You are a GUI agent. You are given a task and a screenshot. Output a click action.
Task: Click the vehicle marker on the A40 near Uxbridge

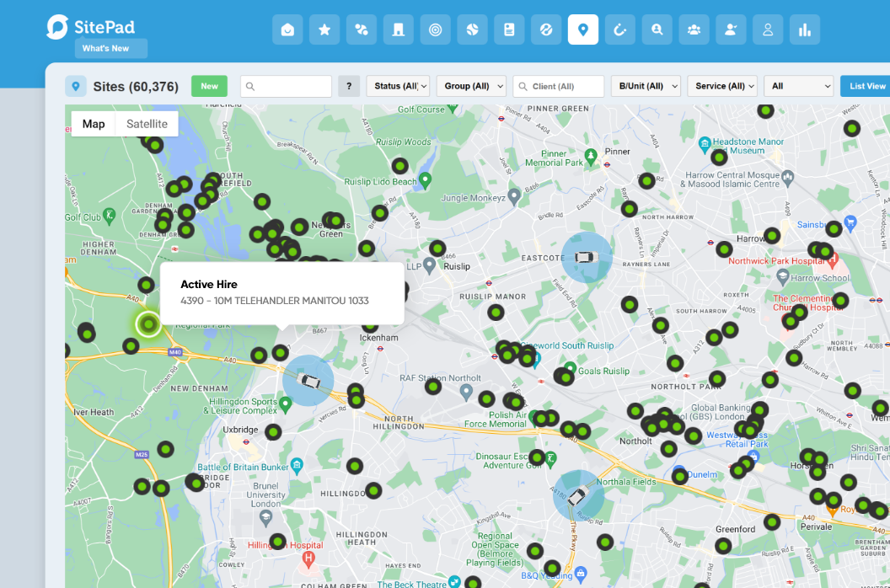308,380
